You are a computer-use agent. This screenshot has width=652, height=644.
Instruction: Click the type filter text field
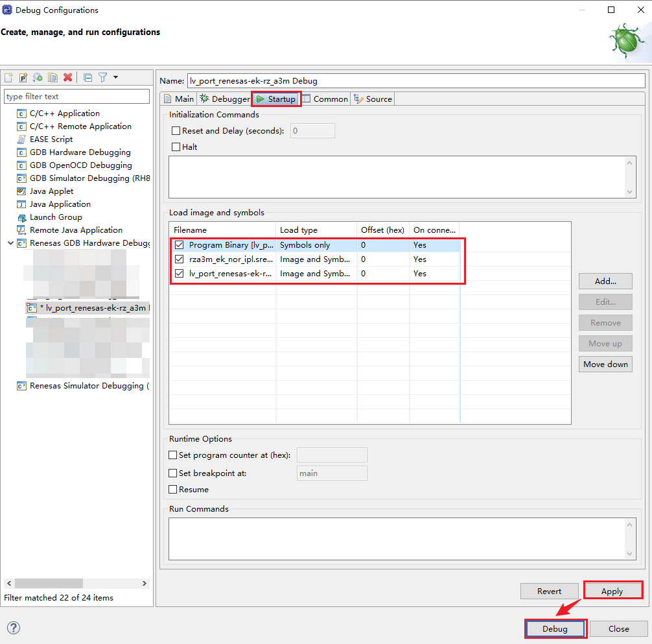(x=76, y=97)
